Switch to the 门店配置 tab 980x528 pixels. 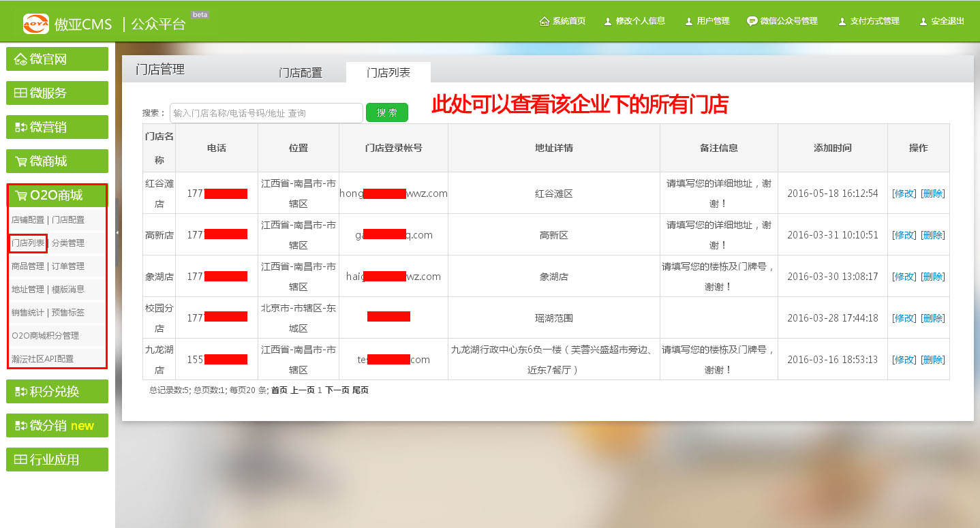coord(300,73)
